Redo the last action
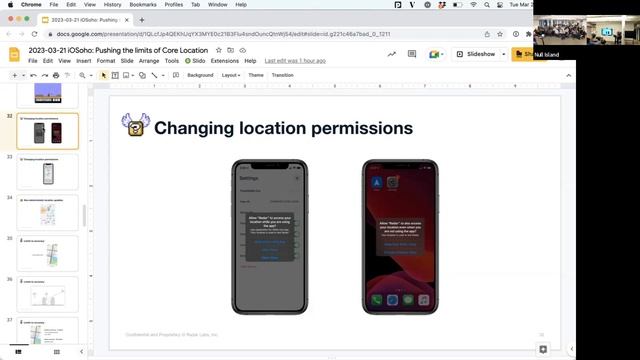This screenshot has height=360, width=640. pos(44,75)
